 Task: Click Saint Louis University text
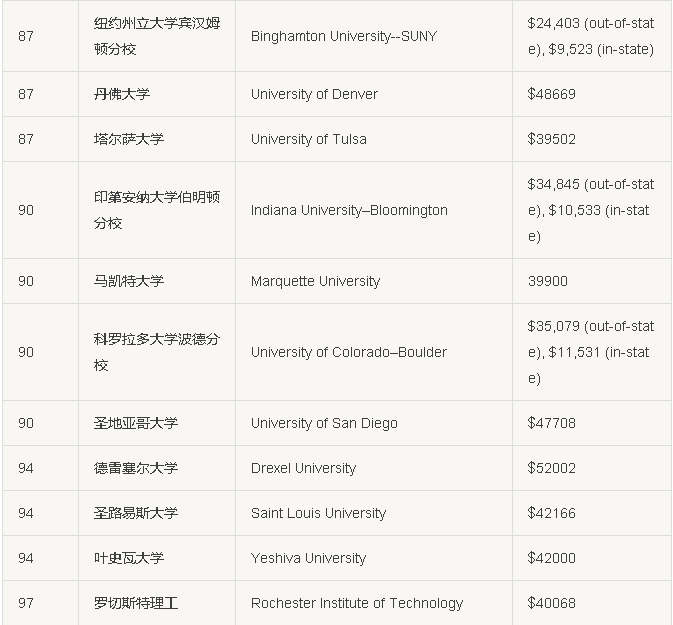[318, 513]
